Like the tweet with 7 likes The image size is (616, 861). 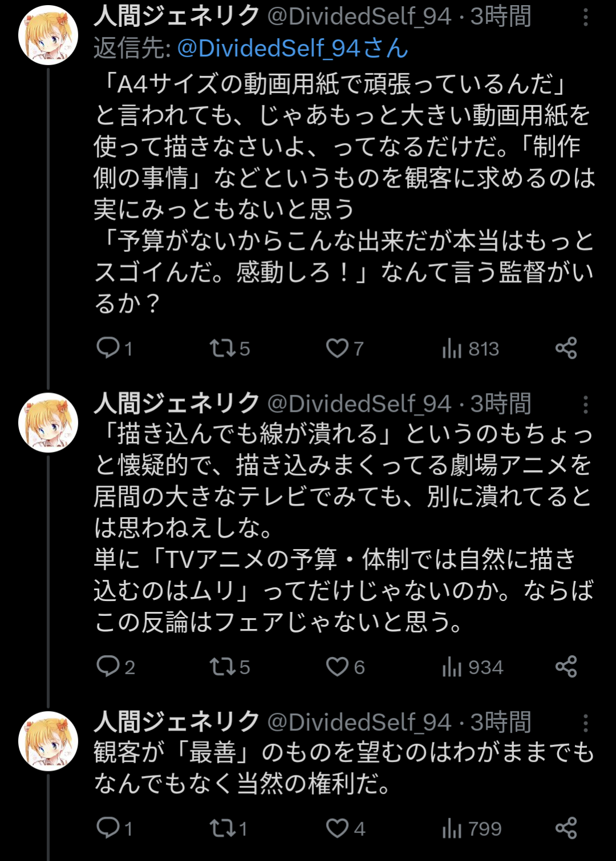337,348
